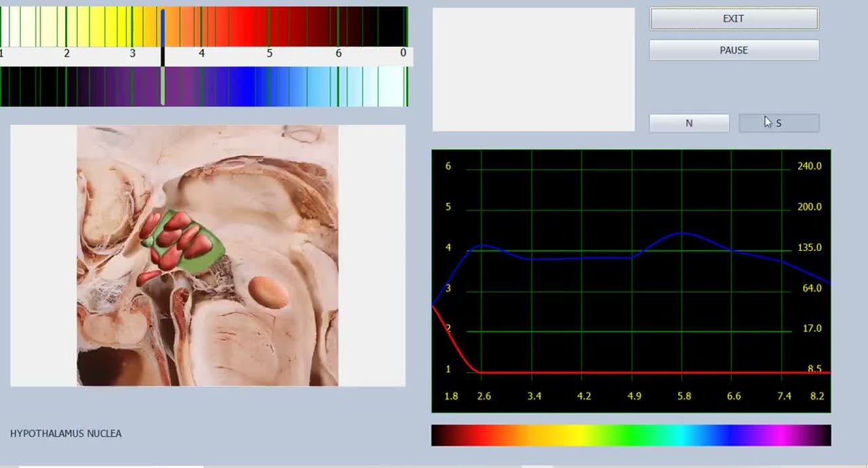Click number 6 on the color scale ruler

(x=338, y=53)
